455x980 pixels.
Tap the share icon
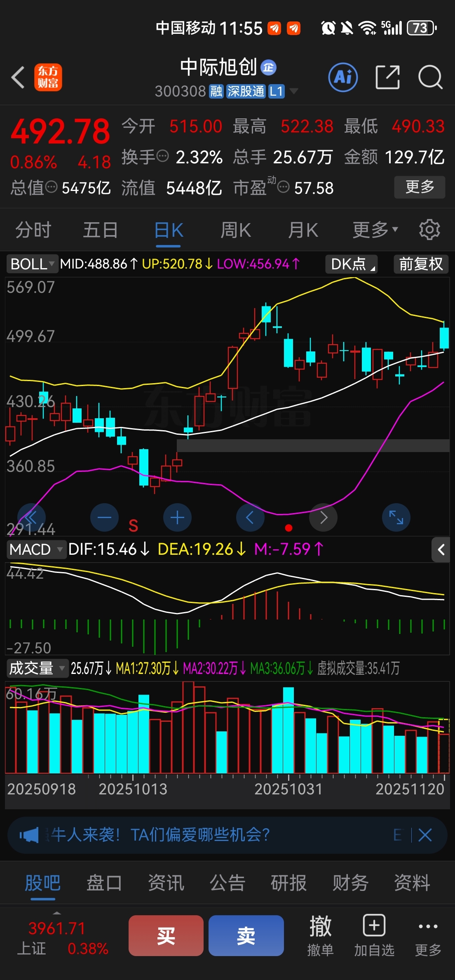click(388, 77)
